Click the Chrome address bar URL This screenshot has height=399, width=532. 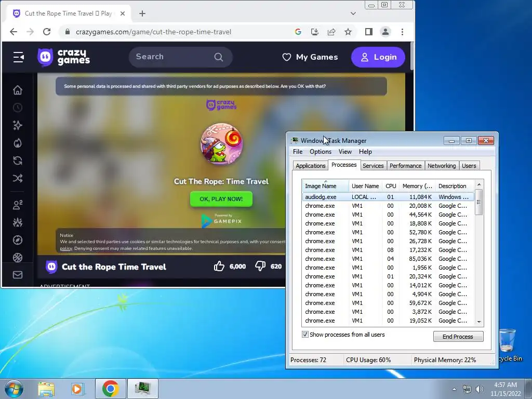click(x=153, y=32)
